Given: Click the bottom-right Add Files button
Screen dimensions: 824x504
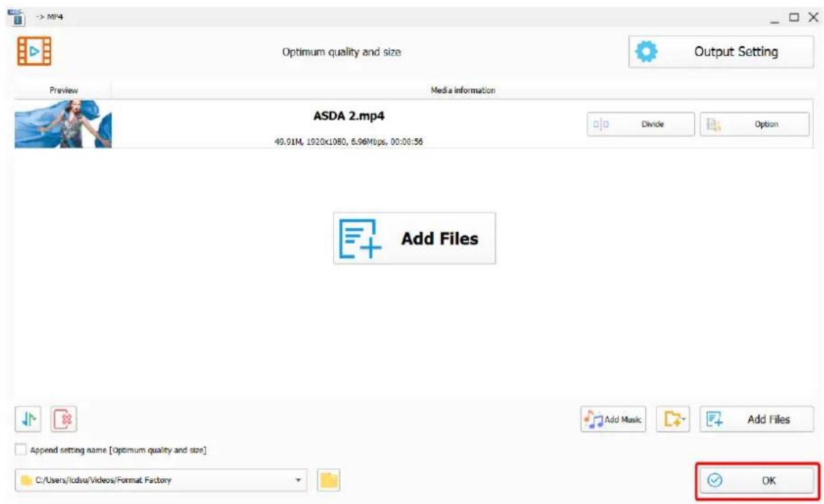Looking at the screenshot, I should (756, 420).
